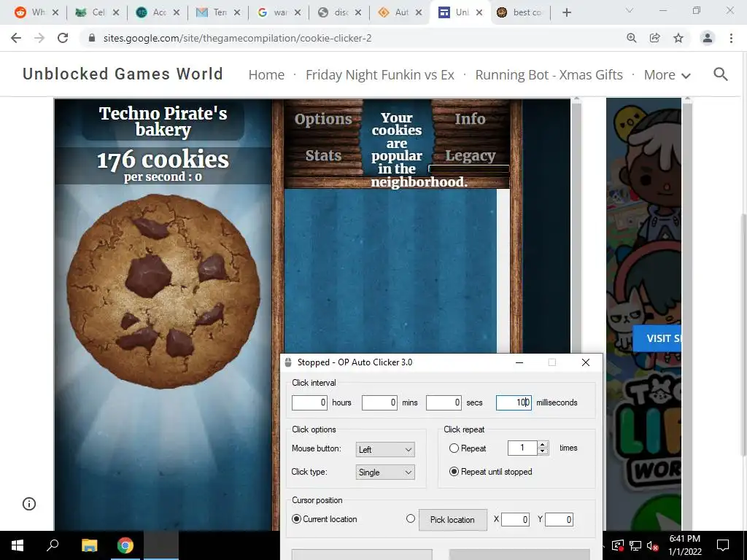The height and width of the screenshot is (560, 747).
Task: Open the Legacy menu in Cookie Clicker
Action: [471, 155]
